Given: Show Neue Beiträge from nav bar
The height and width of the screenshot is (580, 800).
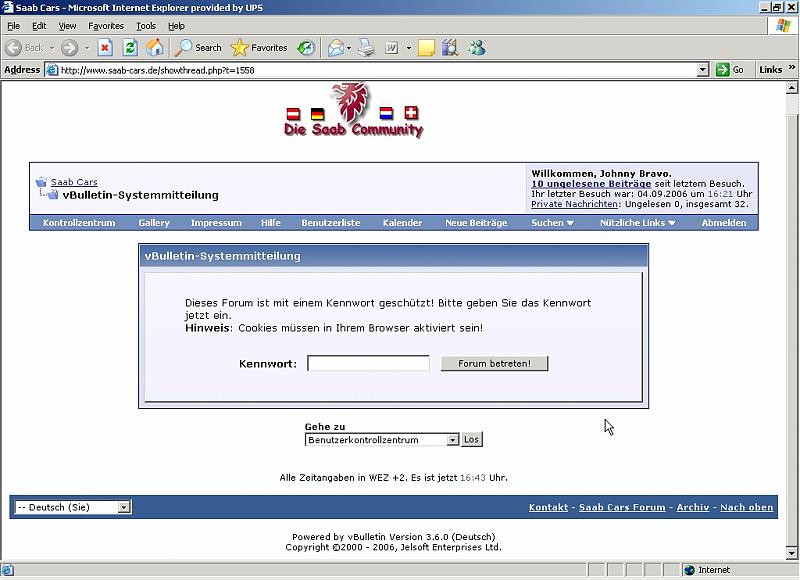Looking at the screenshot, I should tap(477, 223).
